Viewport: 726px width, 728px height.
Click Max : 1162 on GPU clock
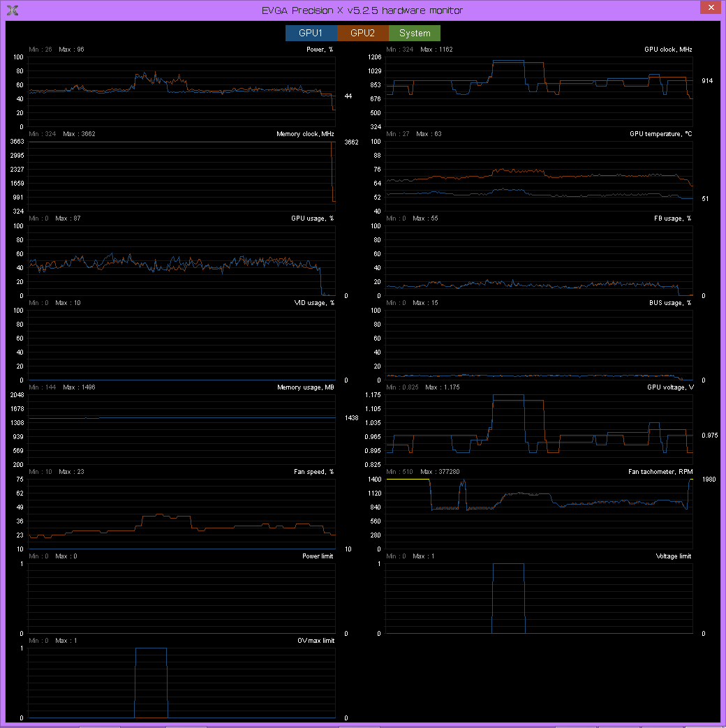point(436,50)
